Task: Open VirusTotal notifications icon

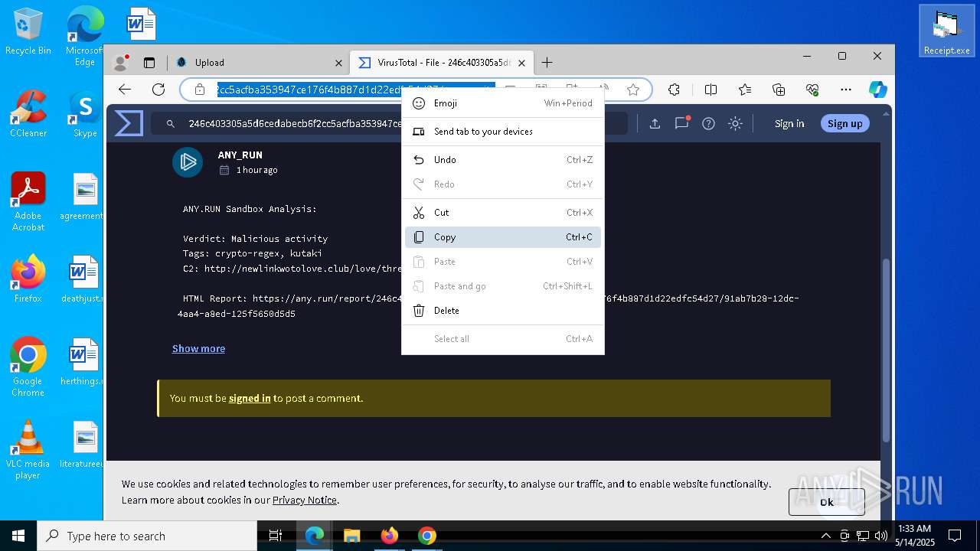Action: (681, 123)
